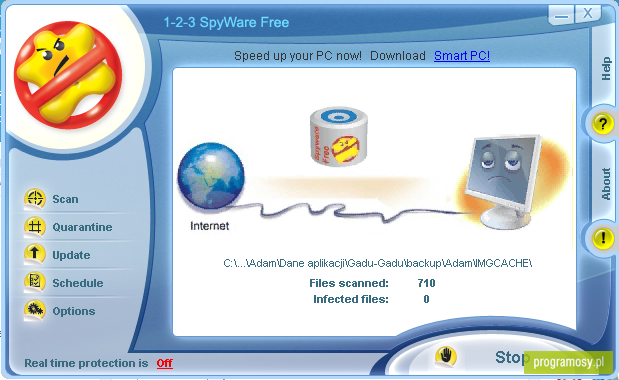Click the Schedule checklist icon
619x380 pixels.
[35, 282]
